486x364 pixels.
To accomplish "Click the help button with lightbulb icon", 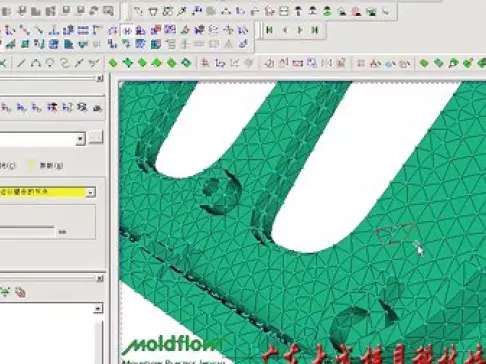I will pyautogui.click(x=46, y=165).
